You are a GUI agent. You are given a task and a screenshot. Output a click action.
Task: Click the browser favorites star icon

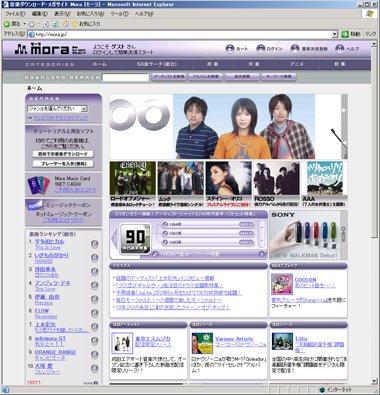[x=75, y=24]
